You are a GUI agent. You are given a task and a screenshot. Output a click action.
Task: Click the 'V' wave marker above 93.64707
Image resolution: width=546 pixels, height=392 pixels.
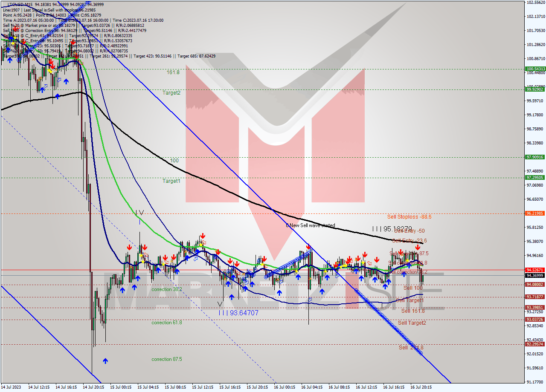(x=220, y=304)
